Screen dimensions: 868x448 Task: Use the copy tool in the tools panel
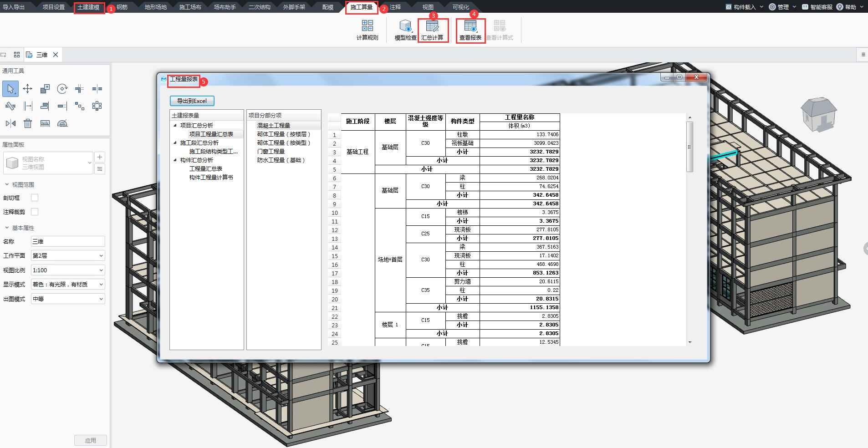(45, 89)
